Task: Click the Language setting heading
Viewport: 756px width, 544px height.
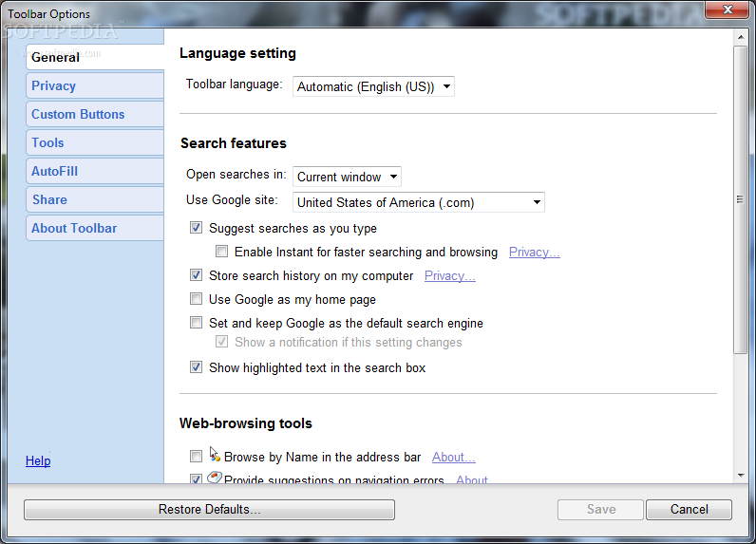Action: tap(237, 53)
